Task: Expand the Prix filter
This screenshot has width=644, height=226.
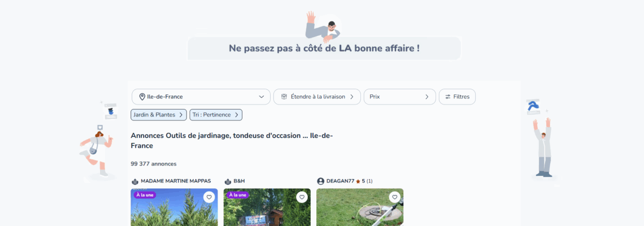Action: coord(399,97)
